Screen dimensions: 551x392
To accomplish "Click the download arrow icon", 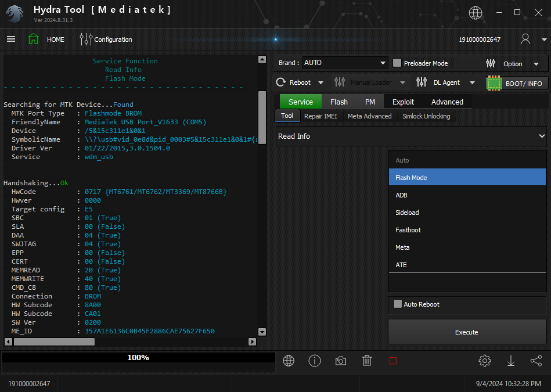I will (511, 361).
